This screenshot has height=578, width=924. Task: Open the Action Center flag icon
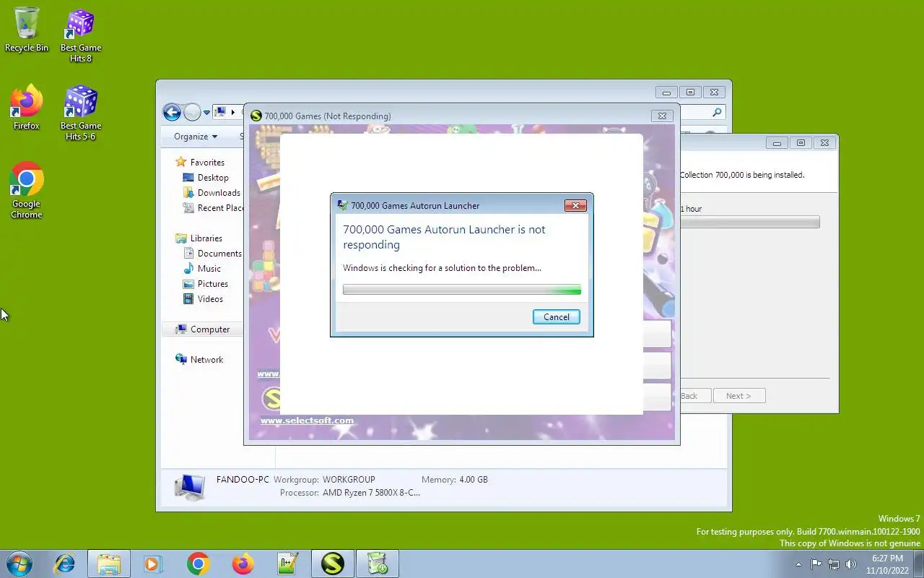816,564
